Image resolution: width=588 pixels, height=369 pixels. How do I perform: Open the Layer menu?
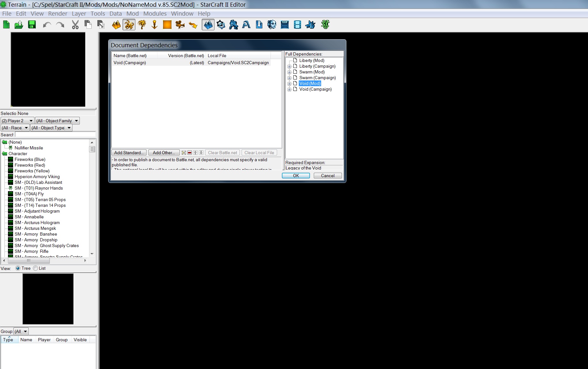tap(79, 13)
